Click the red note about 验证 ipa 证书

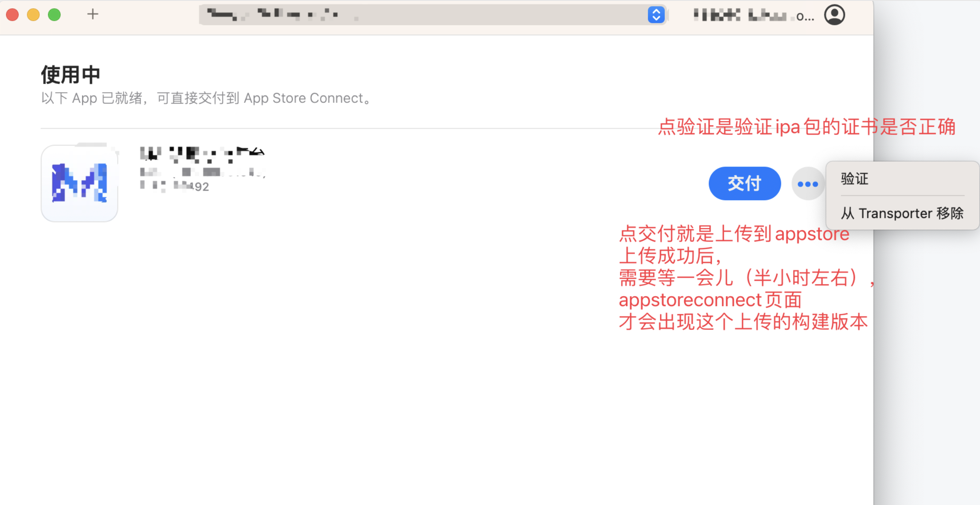coord(807,127)
